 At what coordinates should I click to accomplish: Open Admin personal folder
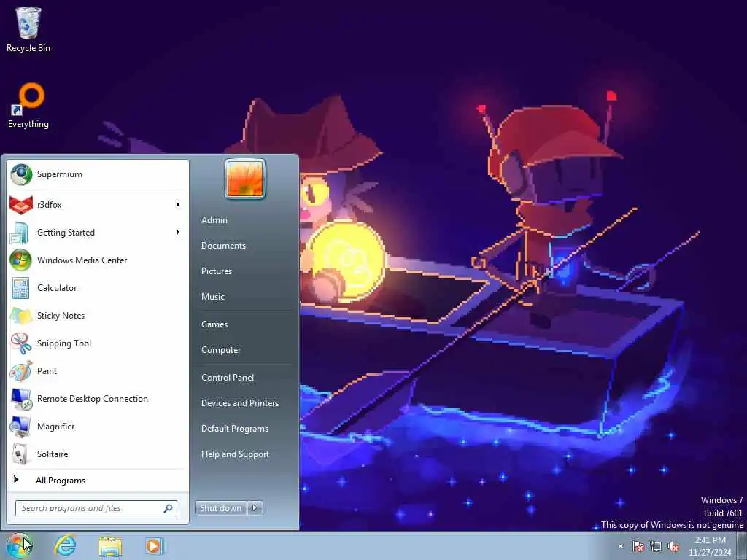click(214, 220)
